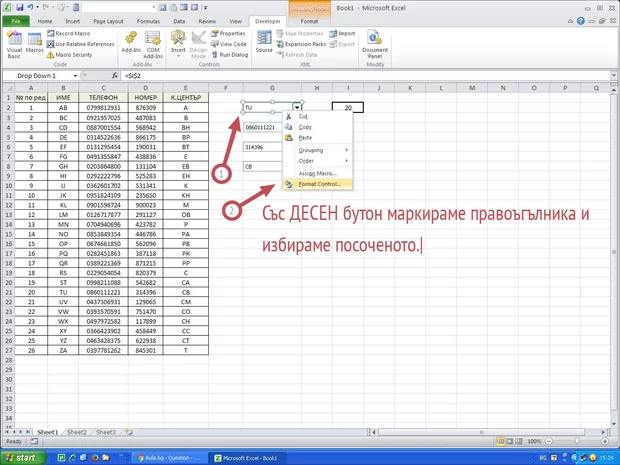
Task: Insert a new worksheet tab
Action: [129, 432]
